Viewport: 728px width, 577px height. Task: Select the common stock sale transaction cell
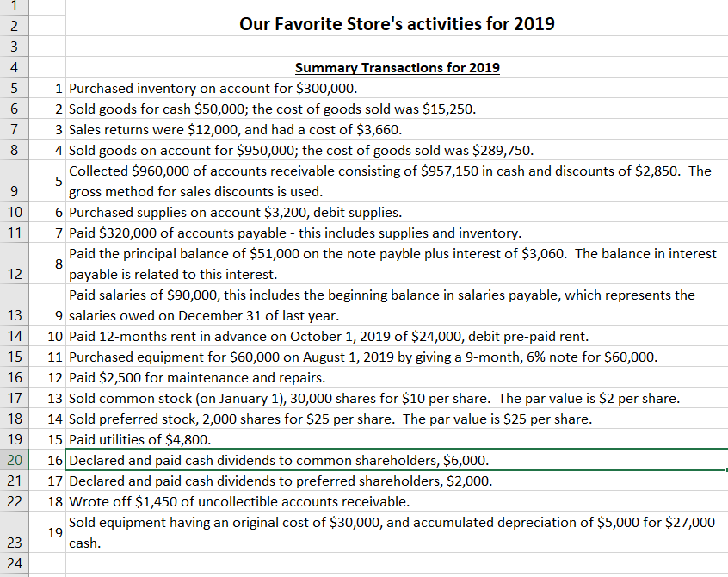pos(344,398)
